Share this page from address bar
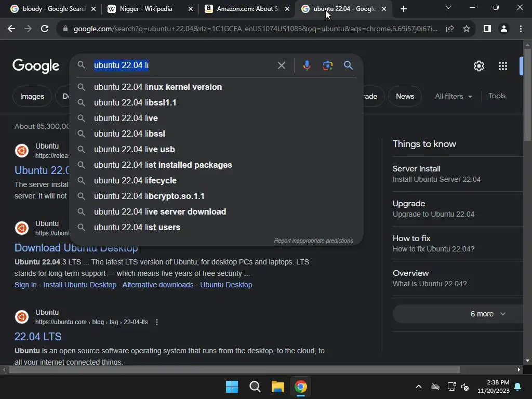This screenshot has height=399, width=532. (450, 29)
